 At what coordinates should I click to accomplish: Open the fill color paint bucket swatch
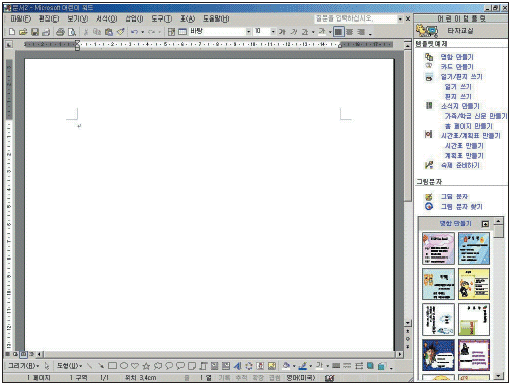click(286, 366)
